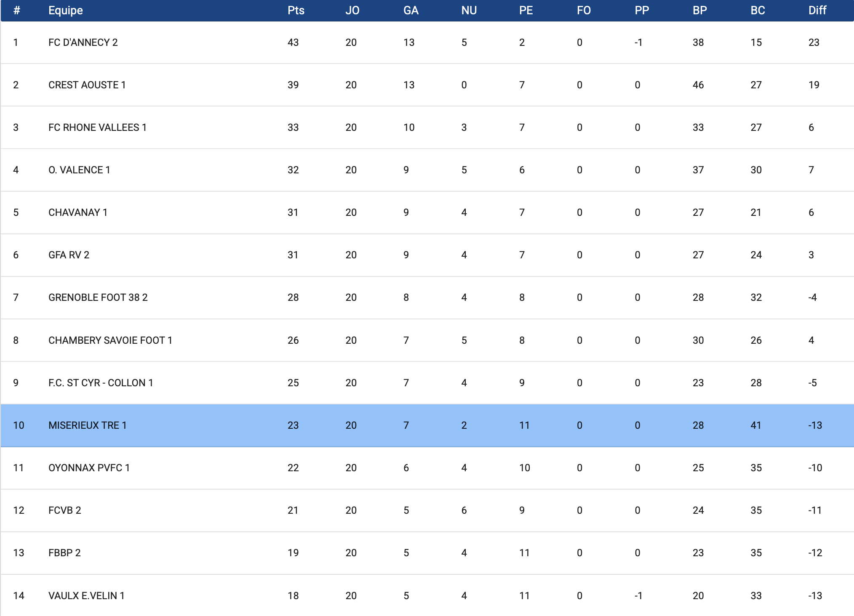Select the FBBP 2 team row
Image resolution: width=854 pixels, height=616 pixels.
(x=64, y=553)
